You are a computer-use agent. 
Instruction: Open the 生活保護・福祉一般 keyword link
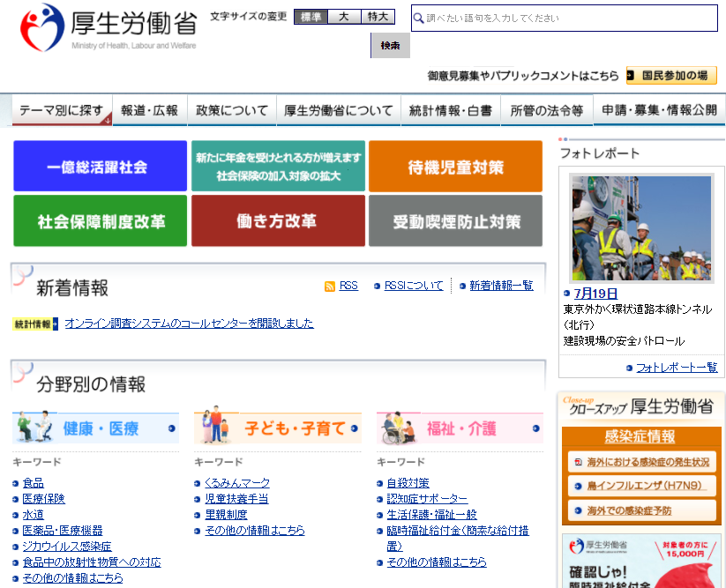pos(431,515)
